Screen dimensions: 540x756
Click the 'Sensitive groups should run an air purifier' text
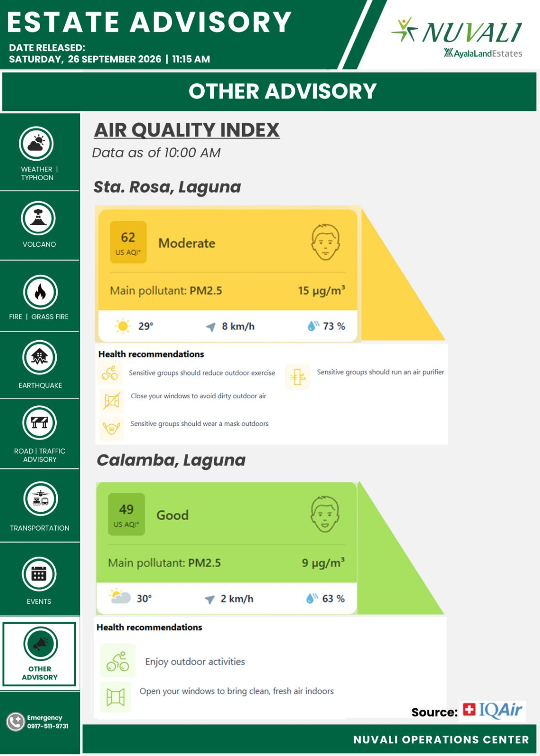pyautogui.click(x=381, y=372)
